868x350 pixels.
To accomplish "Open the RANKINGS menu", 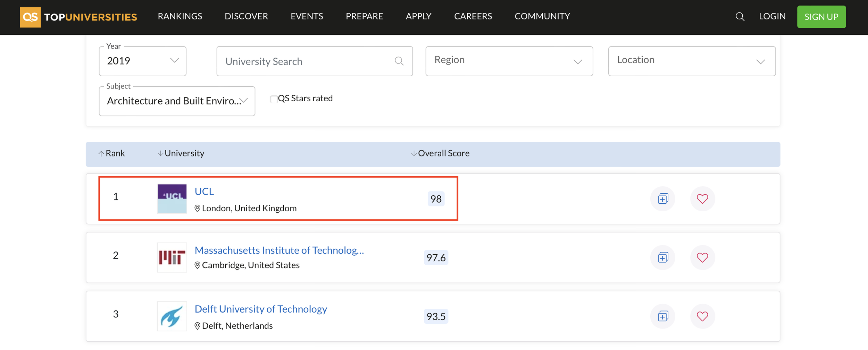I will click(x=180, y=16).
